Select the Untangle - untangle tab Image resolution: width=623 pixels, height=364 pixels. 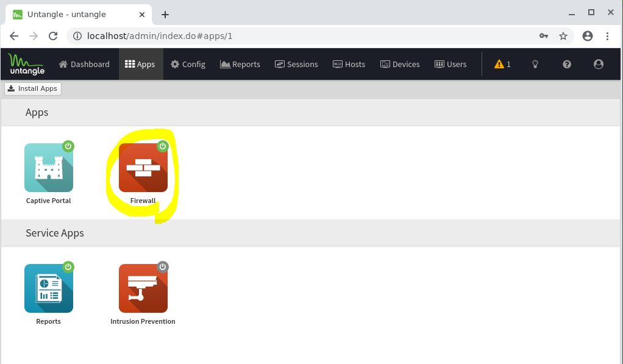79,15
